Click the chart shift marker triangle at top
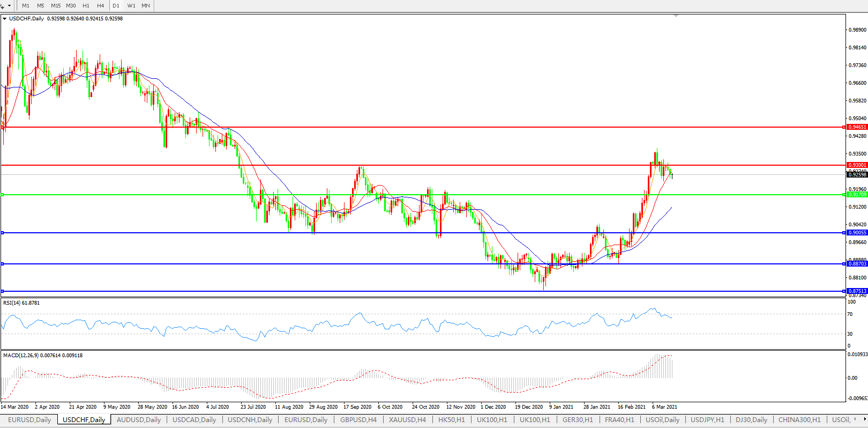The width and height of the screenshot is (868, 428). [x=676, y=16]
